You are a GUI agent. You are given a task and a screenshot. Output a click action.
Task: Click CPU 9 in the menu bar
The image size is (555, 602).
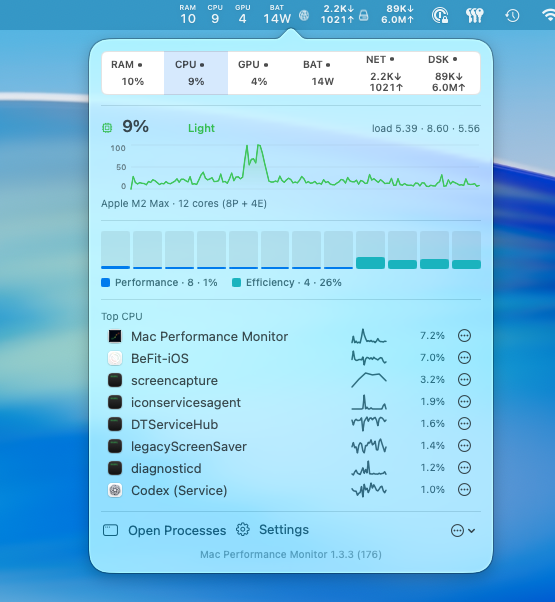pos(215,15)
